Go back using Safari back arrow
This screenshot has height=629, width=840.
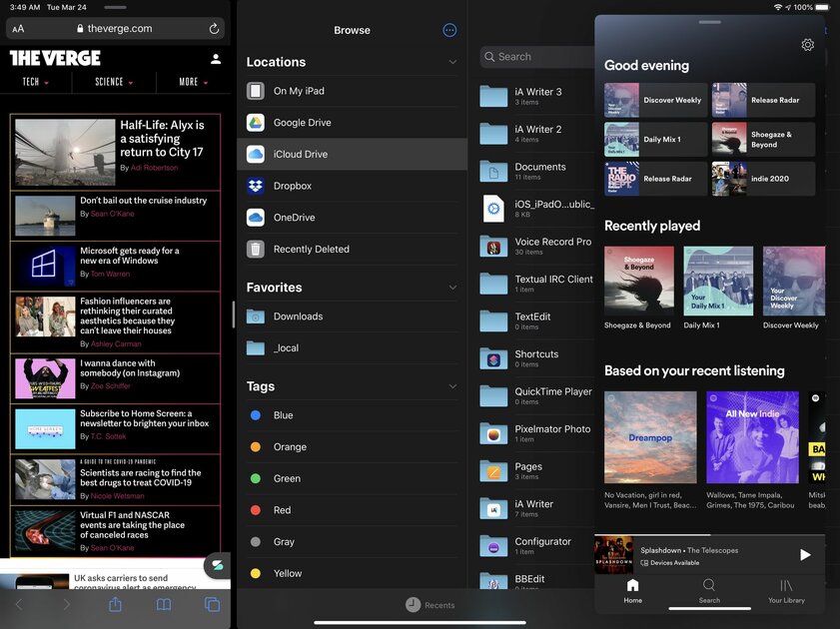click(x=19, y=605)
